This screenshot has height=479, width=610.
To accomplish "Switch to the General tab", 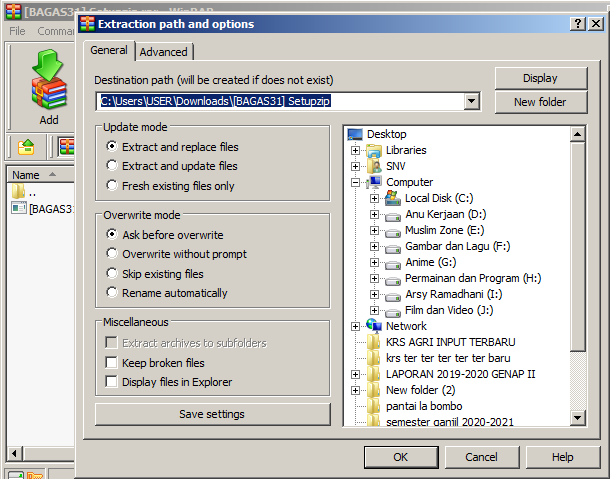I will click(109, 50).
